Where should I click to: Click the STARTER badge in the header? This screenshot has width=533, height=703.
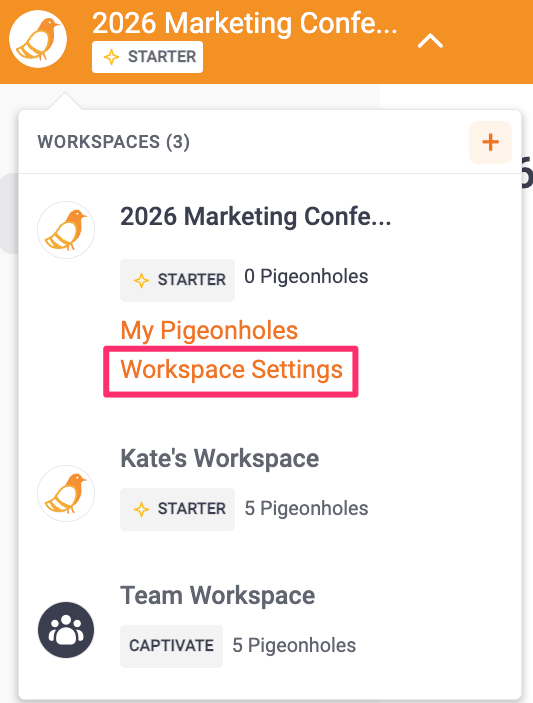pos(147,57)
